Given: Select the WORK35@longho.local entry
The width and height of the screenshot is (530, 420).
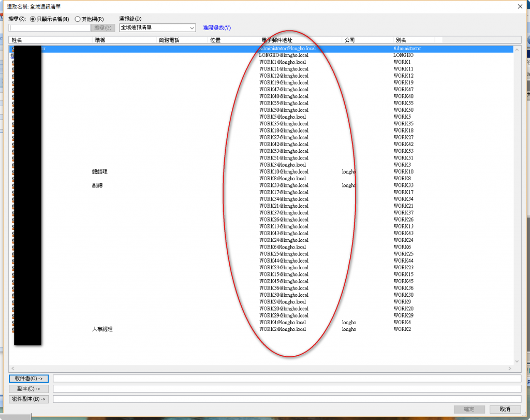Looking at the screenshot, I should pyautogui.click(x=284, y=124).
